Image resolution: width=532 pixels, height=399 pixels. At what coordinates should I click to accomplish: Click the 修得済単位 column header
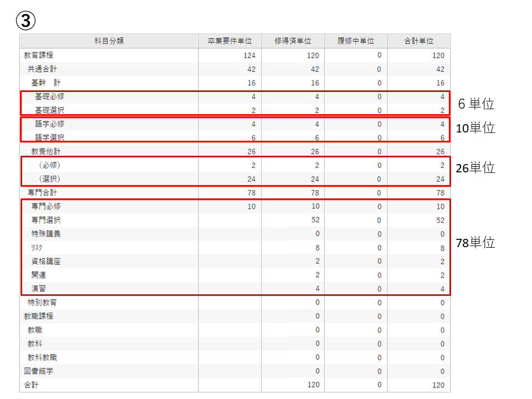(x=293, y=41)
